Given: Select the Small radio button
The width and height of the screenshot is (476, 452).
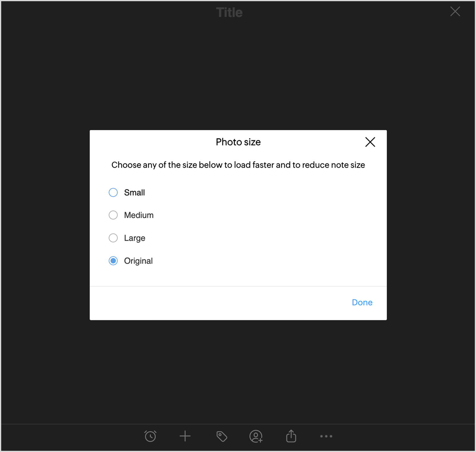Looking at the screenshot, I should click(x=113, y=192).
